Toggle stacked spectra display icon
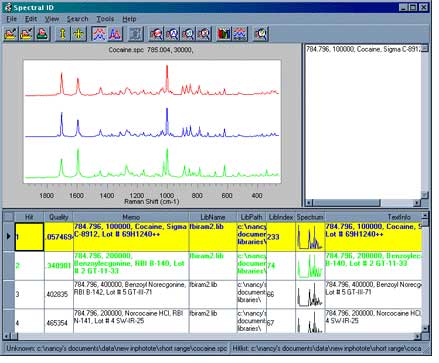This screenshot has height=363, width=439. click(99, 34)
